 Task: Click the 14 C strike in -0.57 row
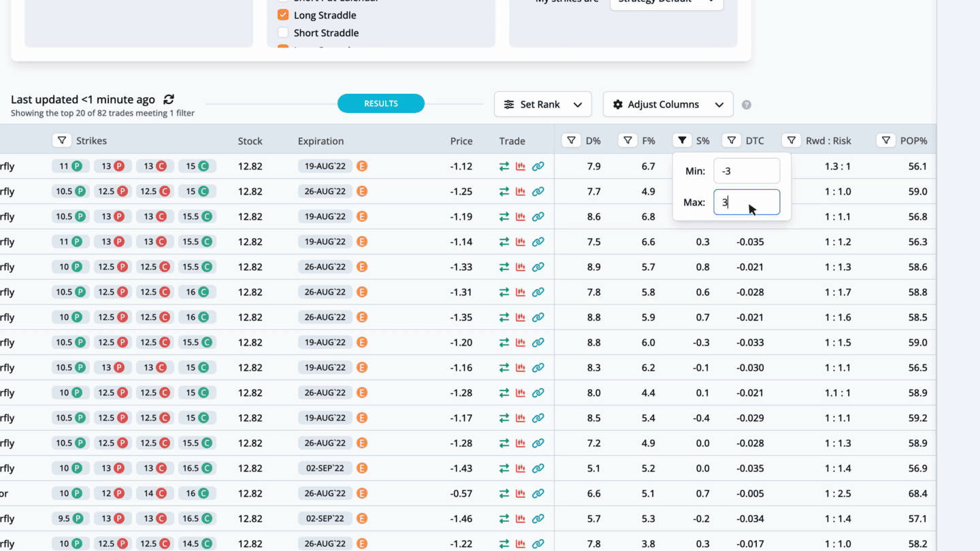155,493
